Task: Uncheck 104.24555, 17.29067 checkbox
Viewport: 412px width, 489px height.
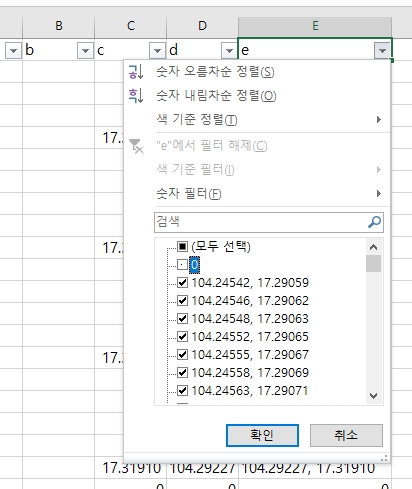Action: [x=182, y=355]
